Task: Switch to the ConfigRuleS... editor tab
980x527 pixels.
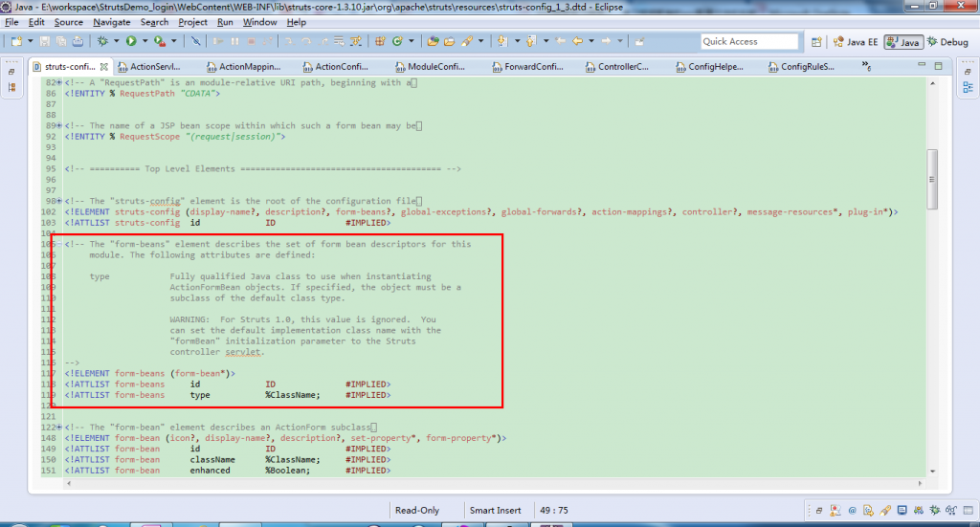Action: 802,66
